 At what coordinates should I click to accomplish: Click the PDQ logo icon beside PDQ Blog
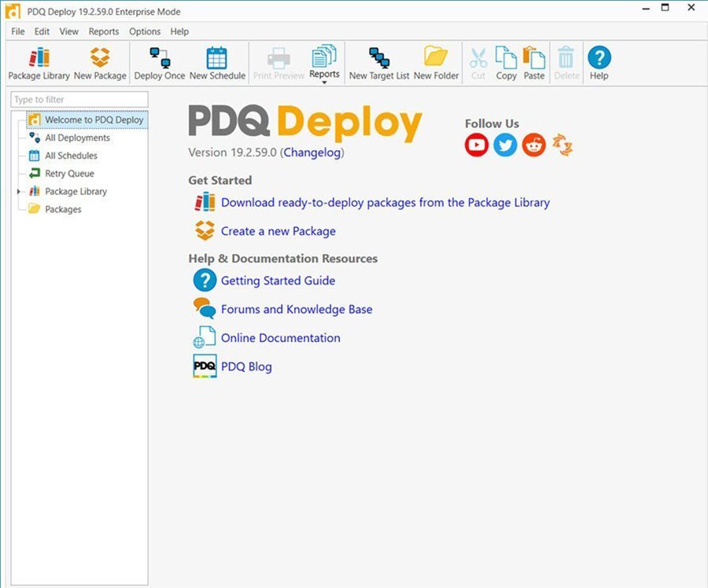pos(205,366)
